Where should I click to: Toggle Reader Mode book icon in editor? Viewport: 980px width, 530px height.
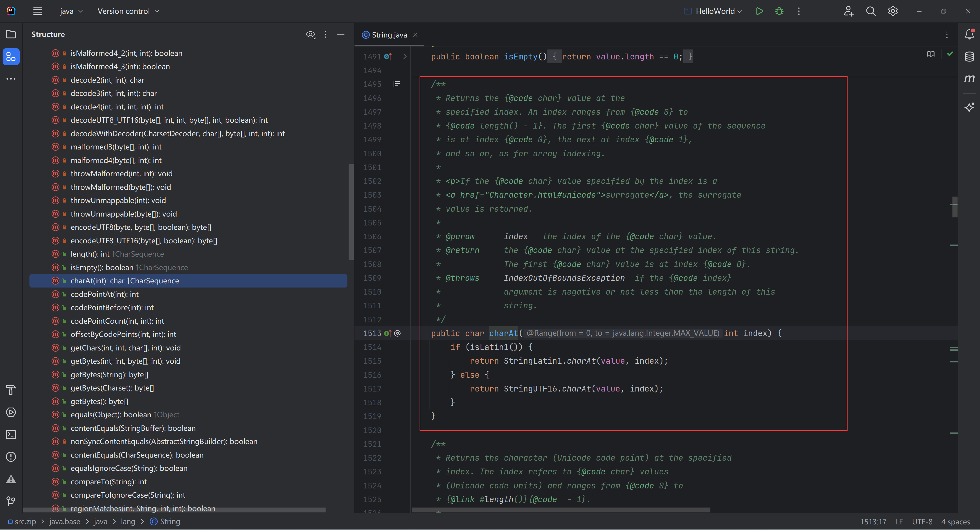[x=930, y=54]
